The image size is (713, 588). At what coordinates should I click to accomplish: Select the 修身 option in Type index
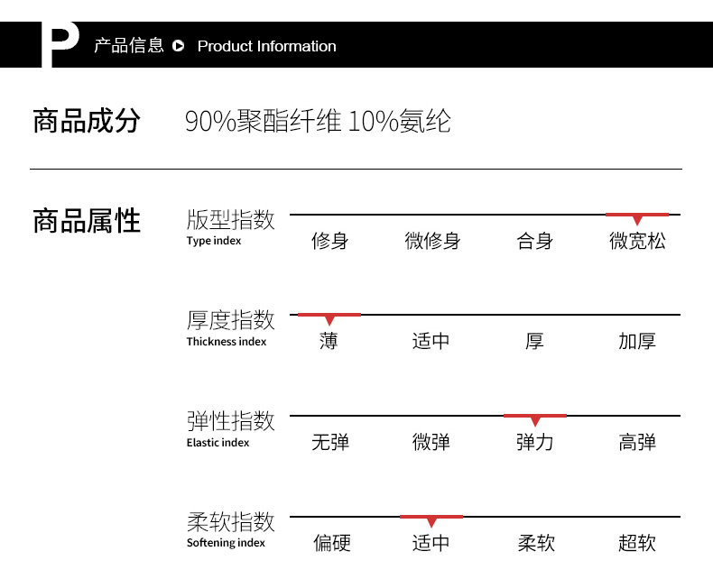pos(329,241)
